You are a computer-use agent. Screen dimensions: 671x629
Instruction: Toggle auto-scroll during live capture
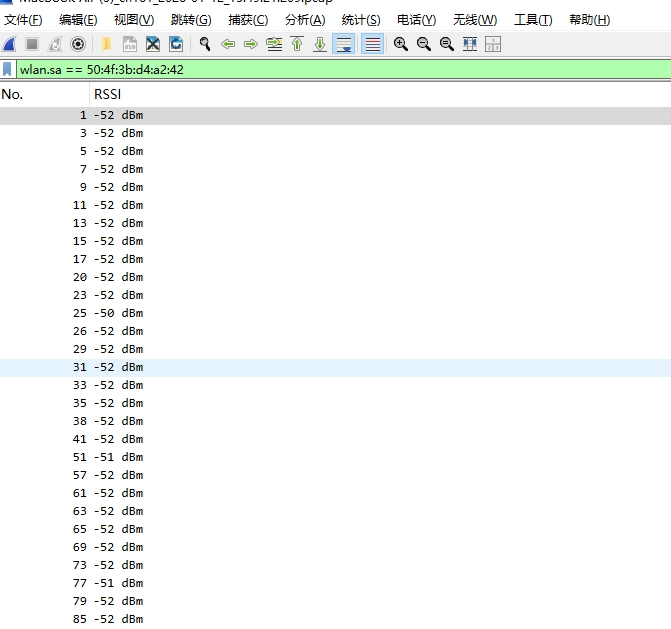pos(344,44)
